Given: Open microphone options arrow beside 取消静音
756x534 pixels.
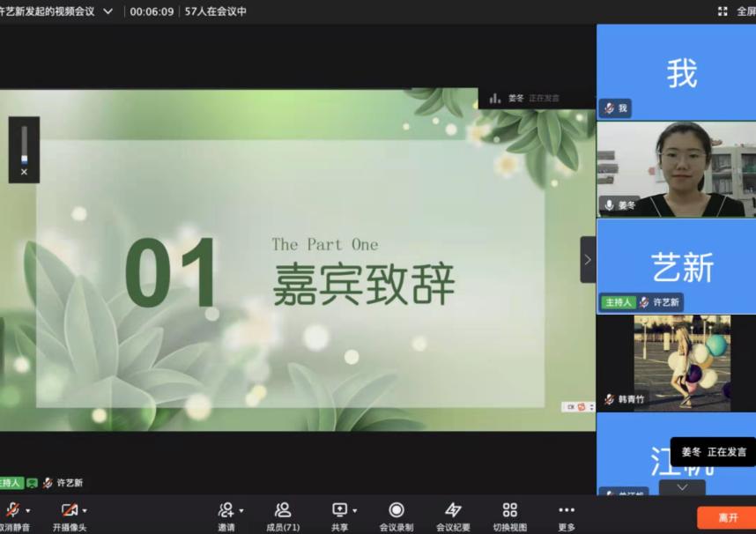Looking at the screenshot, I should point(28,511).
